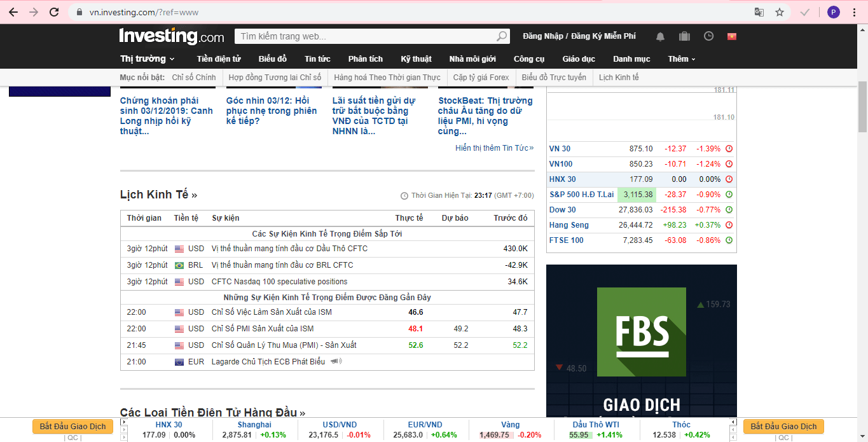The image size is (868, 442).
Task: Click left Bắt Đầu Giao Dịch button
Action: [72, 426]
